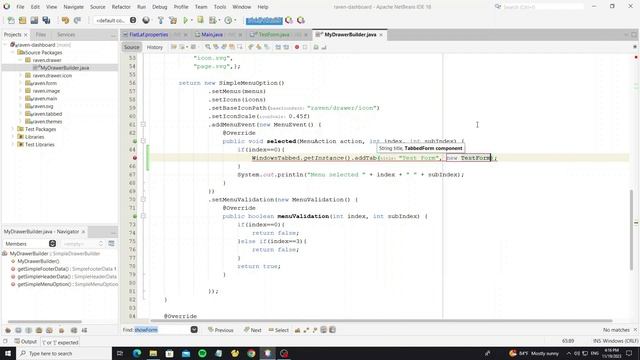This screenshot has width=640, height=360.
Task: Click the Microsoft Store taskbar icon
Action: (169, 353)
